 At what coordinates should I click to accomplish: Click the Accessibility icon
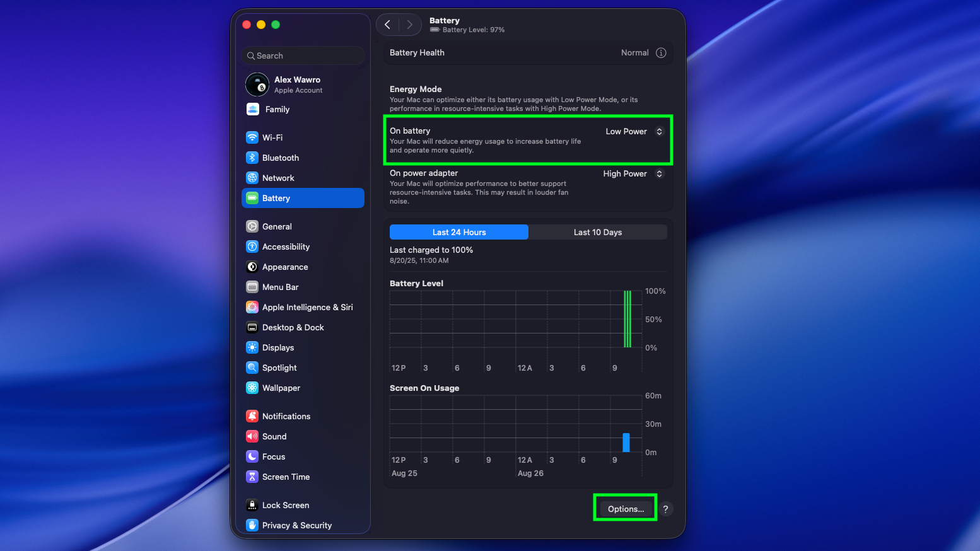coord(252,246)
